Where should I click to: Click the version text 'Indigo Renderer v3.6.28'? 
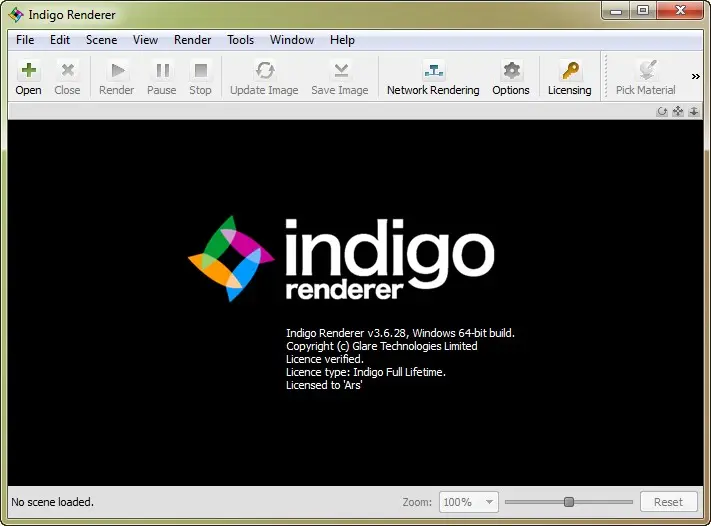pos(346,333)
